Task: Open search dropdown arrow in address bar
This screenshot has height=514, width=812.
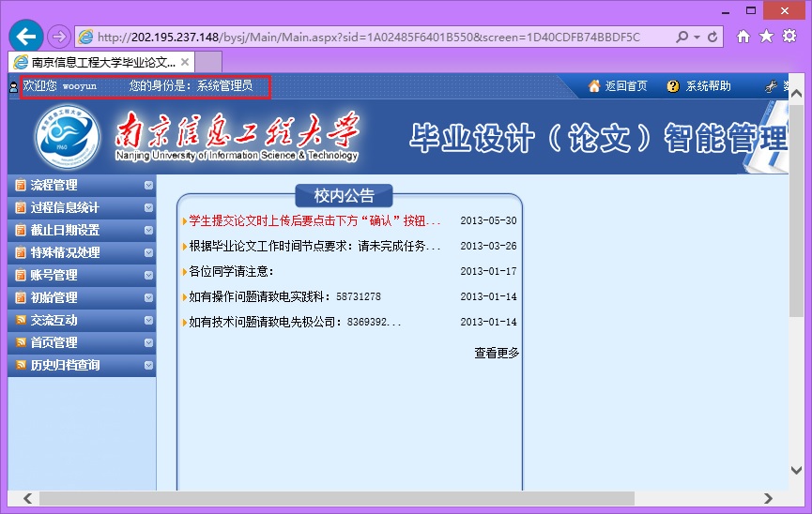Action: [x=697, y=38]
